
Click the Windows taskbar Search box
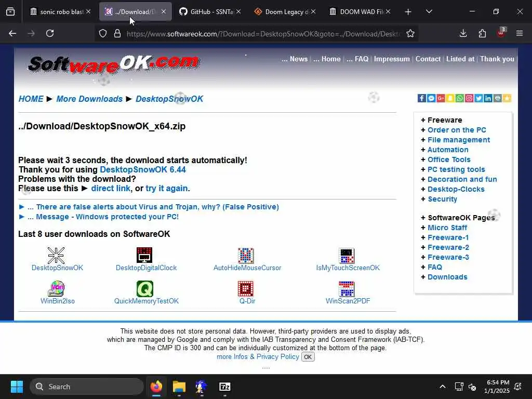tap(87, 387)
